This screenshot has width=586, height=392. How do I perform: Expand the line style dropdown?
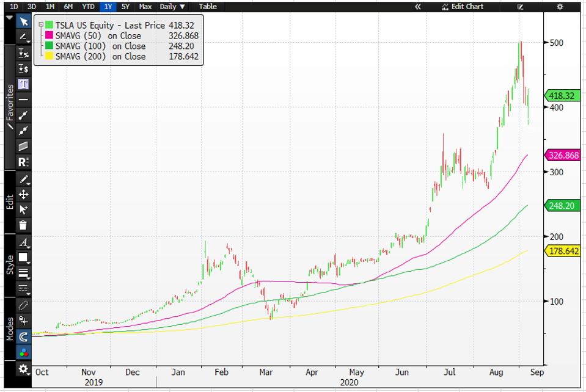23,272
